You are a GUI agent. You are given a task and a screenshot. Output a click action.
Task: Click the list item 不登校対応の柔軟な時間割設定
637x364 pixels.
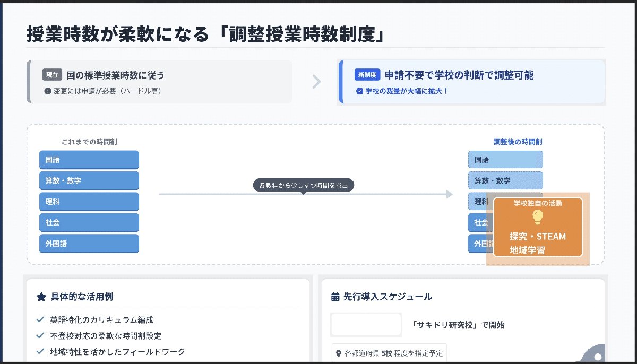(106, 335)
